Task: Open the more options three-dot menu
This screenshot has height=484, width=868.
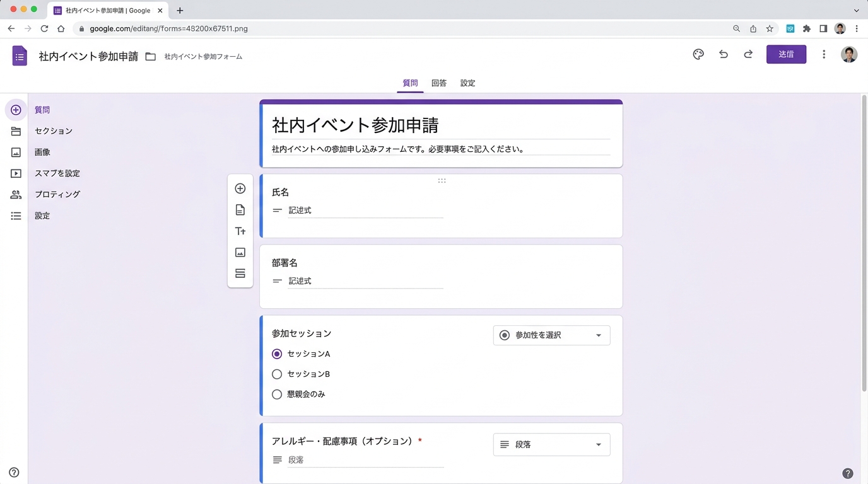Action: pos(824,54)
